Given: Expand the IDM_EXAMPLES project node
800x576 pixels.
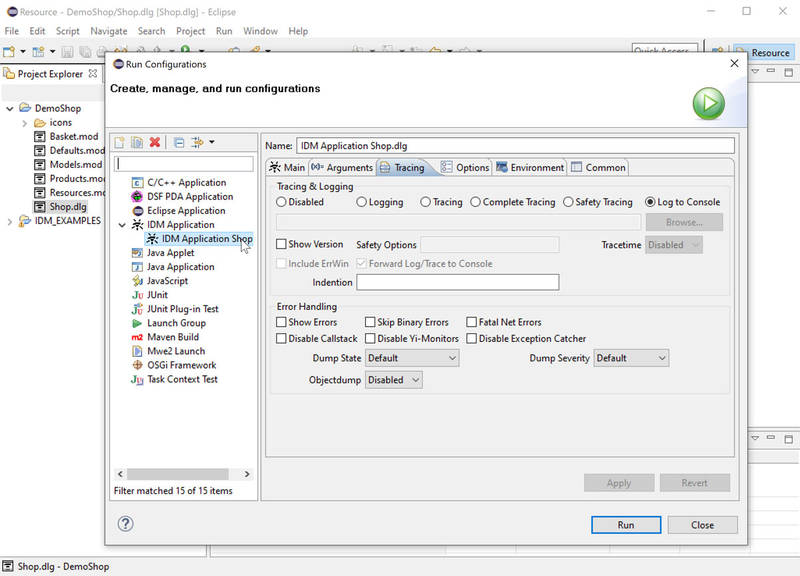Looking at the screenshot, I should [x=10, y=221].
